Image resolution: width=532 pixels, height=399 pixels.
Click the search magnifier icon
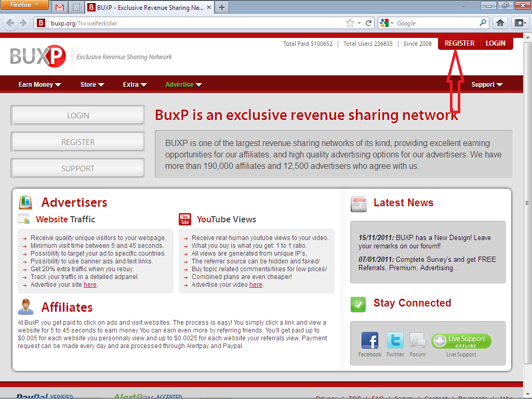pyautogui.click(x=483, y=23)
